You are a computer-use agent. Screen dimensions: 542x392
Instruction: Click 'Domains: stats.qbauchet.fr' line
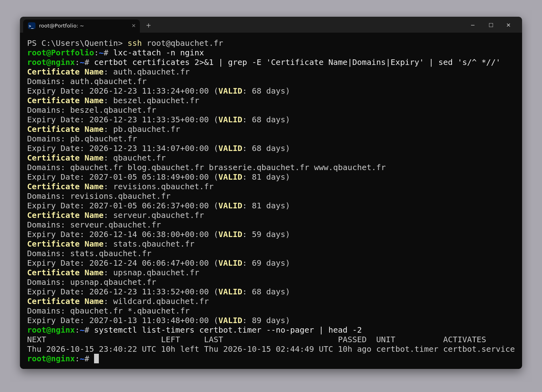89,253
